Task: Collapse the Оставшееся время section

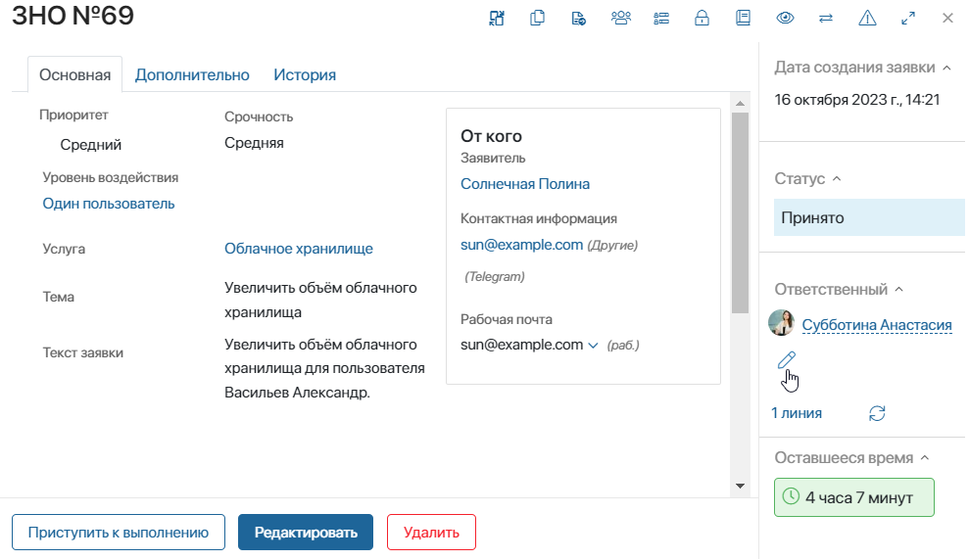Action: tap(925, 457)
